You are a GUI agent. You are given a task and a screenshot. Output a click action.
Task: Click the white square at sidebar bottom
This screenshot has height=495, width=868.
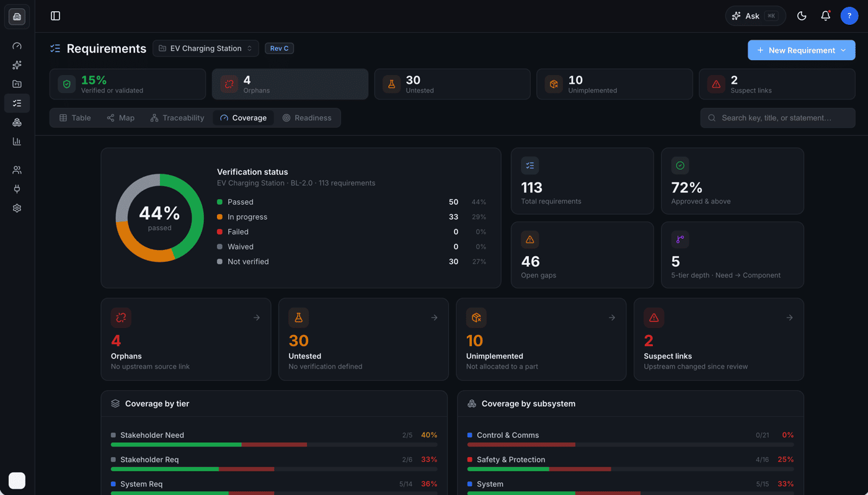[17, 480]
